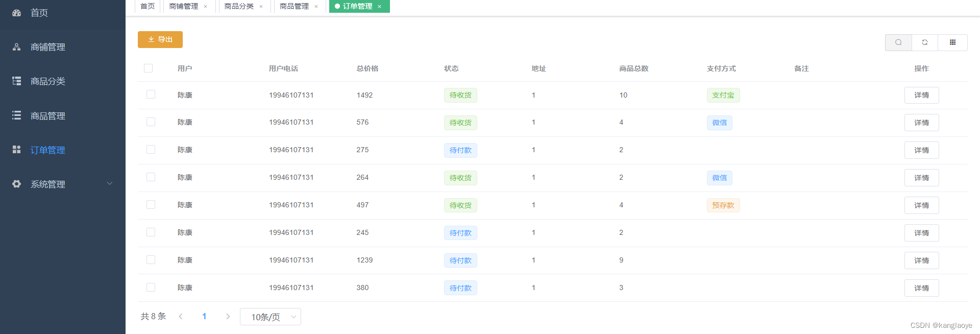Viewport: 980px width, 334px height.
Task: Click 待收货 status in the 1492 row
Action: point(460,96)
